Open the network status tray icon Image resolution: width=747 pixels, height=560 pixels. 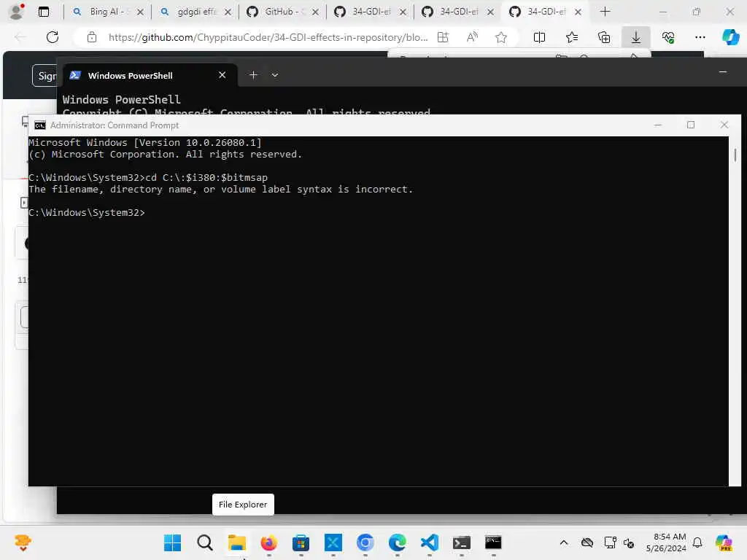click(x=610, y=542)
